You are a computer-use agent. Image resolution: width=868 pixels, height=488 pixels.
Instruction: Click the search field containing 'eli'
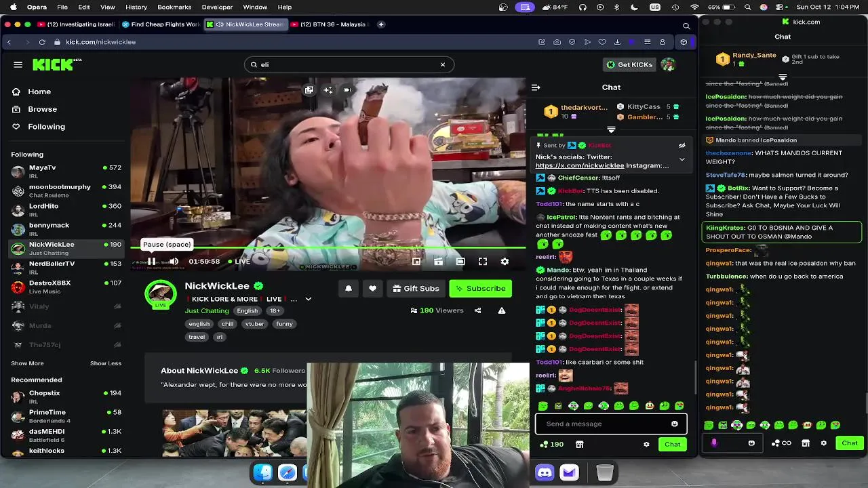pyautogui.click(x=349, y=64)
